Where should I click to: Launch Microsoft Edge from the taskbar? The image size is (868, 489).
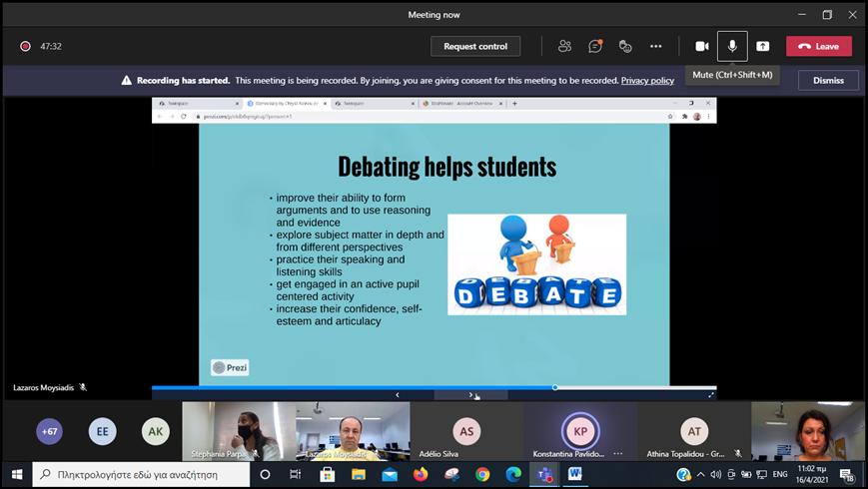513,475
